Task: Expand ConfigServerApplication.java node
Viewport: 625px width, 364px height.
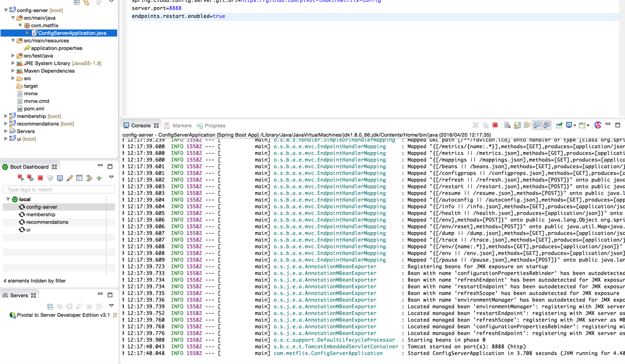Action: pyautogui.click(x=27, y=33)
